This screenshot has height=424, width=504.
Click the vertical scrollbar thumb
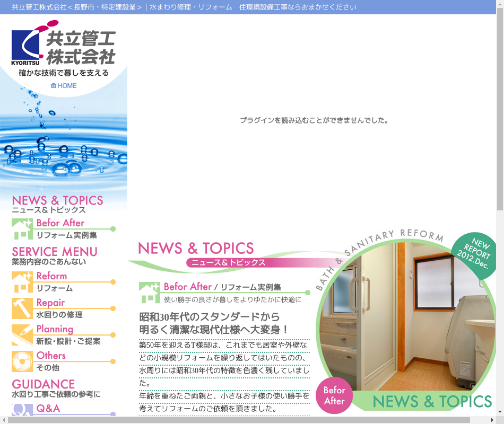[x=500, y=111]
